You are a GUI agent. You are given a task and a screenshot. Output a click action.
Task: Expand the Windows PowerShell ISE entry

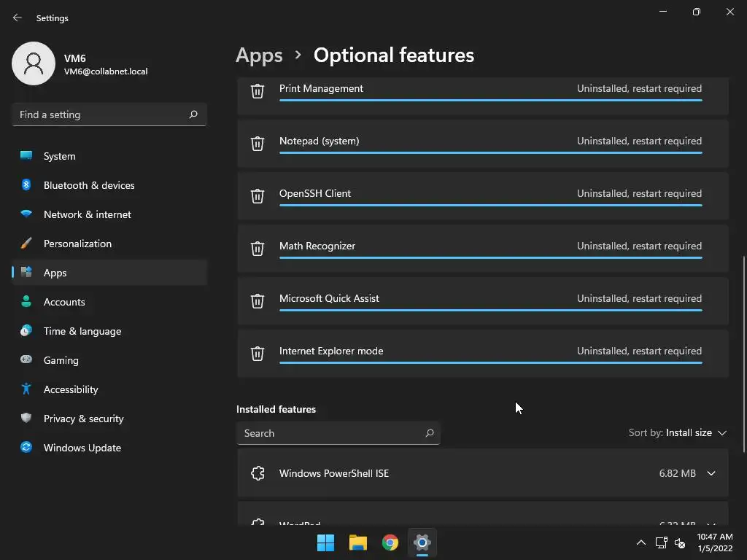coord(711,473)
